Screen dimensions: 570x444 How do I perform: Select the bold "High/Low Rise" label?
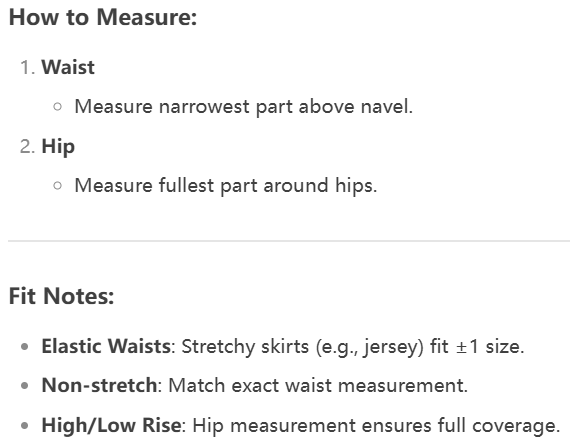(111, 425)
